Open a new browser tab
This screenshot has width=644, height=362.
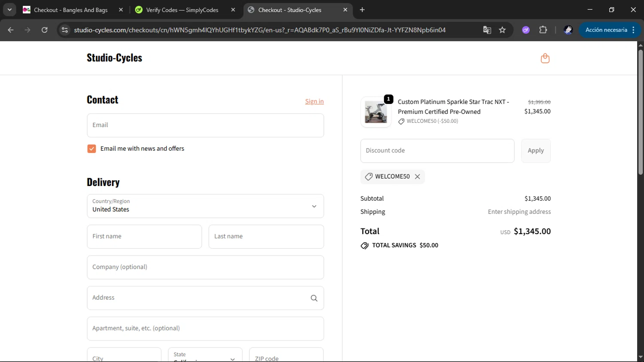pyautogui.click(x=362, y=10)
